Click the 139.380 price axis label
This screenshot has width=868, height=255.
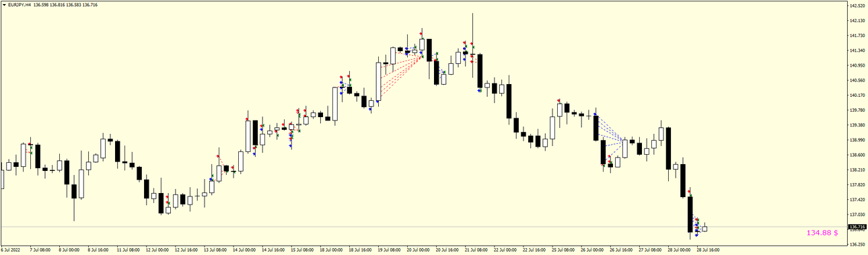tap(857, 125)
